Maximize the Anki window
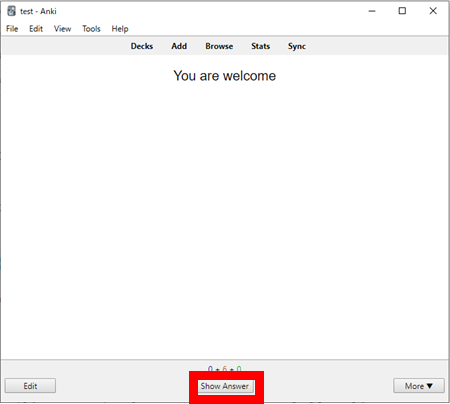The image size is (450, 404). click(402, 11)
